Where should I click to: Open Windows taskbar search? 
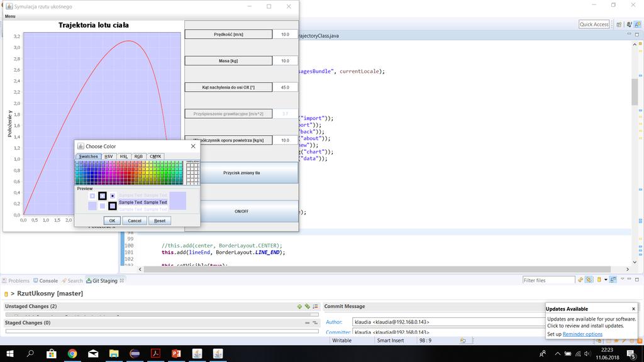coord(30,353)
